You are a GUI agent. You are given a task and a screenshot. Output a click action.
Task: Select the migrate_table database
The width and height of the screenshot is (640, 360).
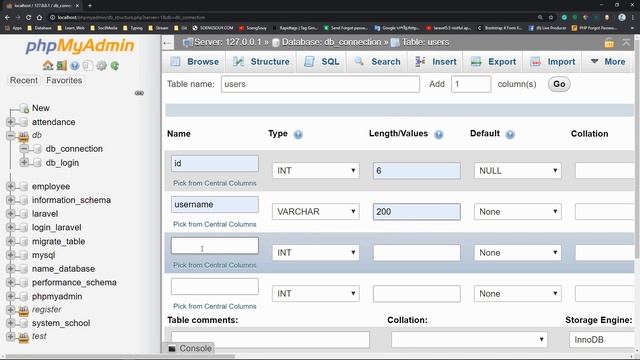click(x=58, y=241)
